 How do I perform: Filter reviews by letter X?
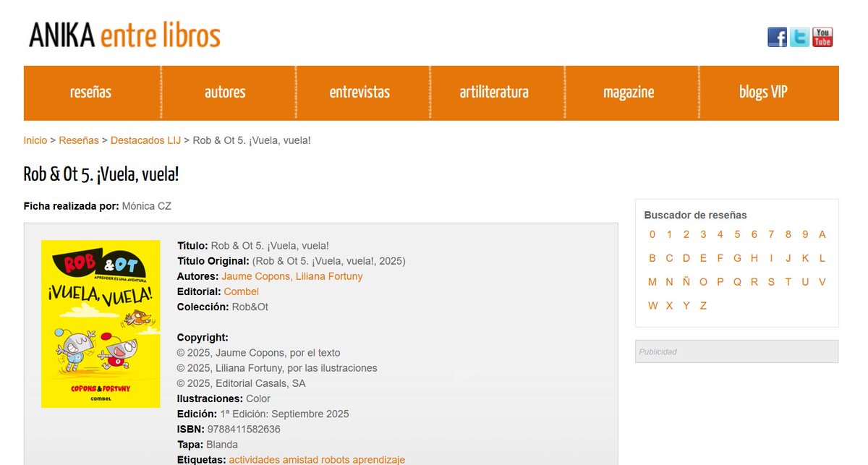click(x=669, y=306)
